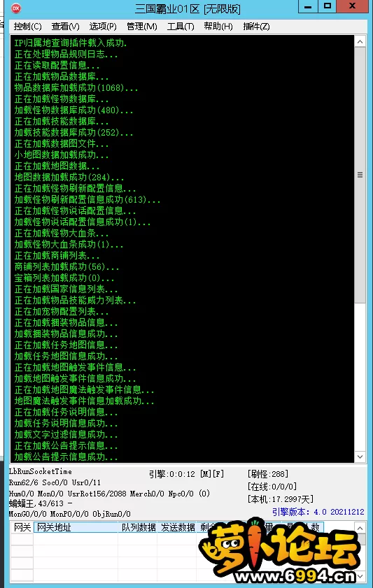
Task: Open the 控制(C) menu
Action: tap(27, 27)
